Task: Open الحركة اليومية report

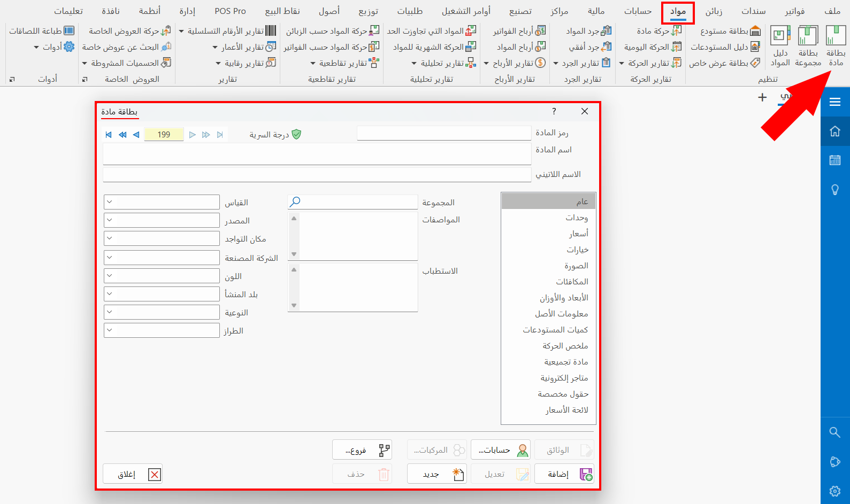Action: pos(653,47)
